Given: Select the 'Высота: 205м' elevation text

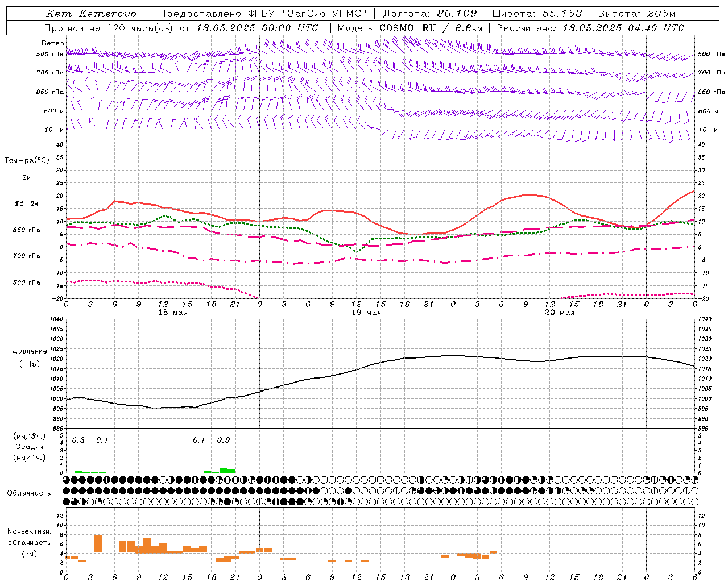Looking at the screenshot, I should tap(636, 14).
